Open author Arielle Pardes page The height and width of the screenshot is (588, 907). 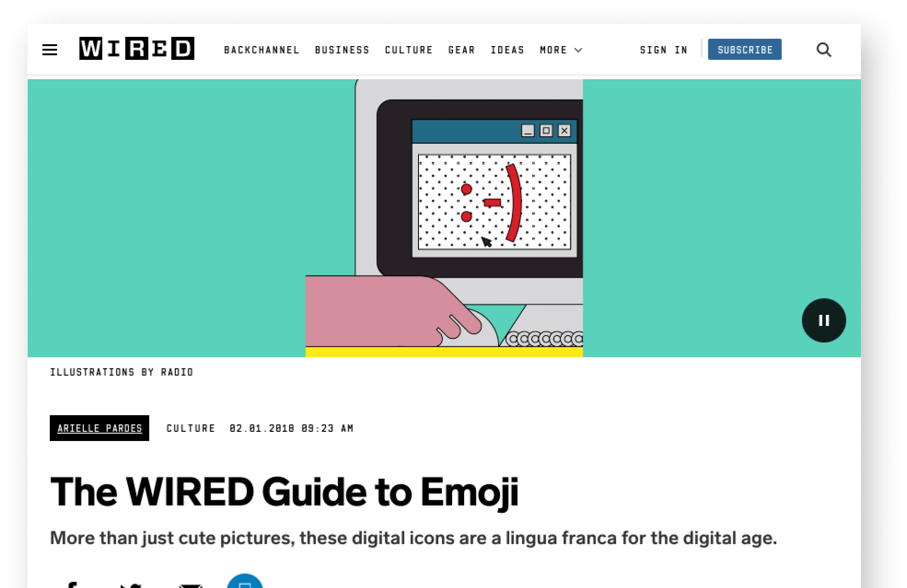click(100, 428)
